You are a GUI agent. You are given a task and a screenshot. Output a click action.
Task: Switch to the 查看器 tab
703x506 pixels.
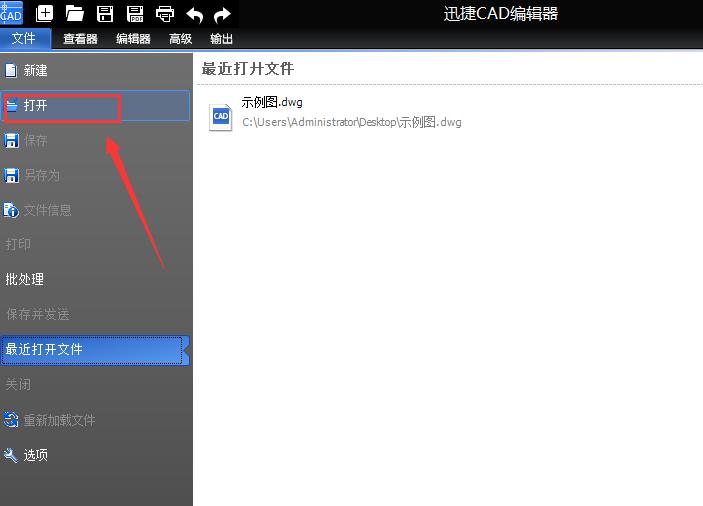click(x=80, y=39)
